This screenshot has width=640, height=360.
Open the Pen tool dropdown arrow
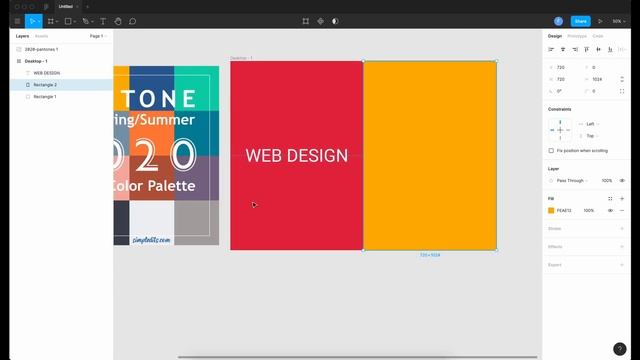[92, 21]
